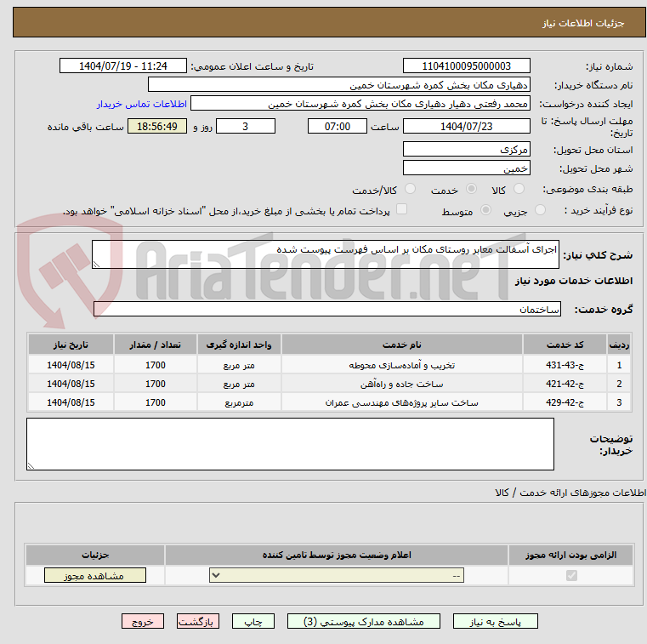Open مشاهده مدارک پیوستی (3) button

click(x=364, y=621)
